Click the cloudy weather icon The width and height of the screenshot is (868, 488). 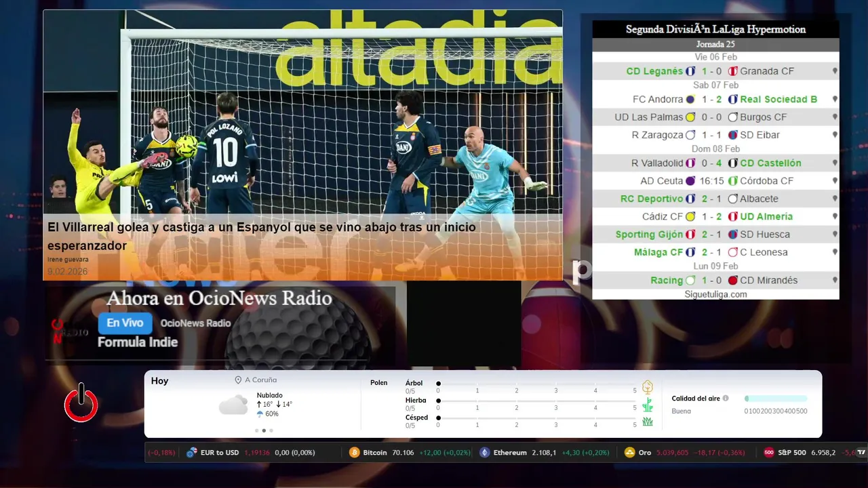click(233, 405)
